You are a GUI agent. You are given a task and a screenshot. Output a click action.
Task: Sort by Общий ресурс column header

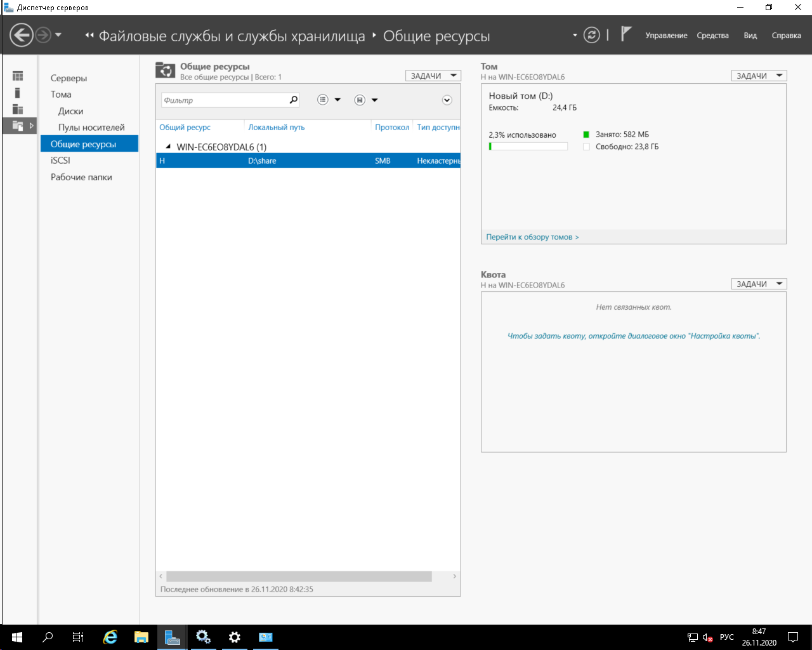185,127
